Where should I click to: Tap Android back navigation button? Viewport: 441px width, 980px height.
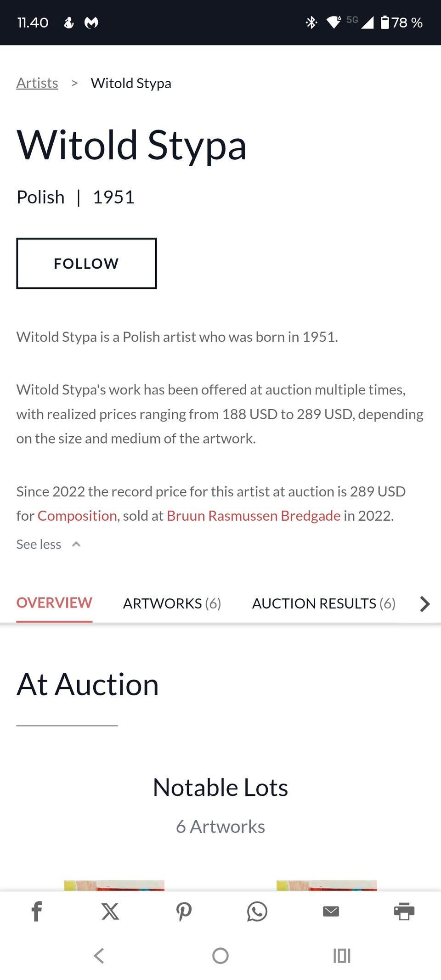click(99, 956)
